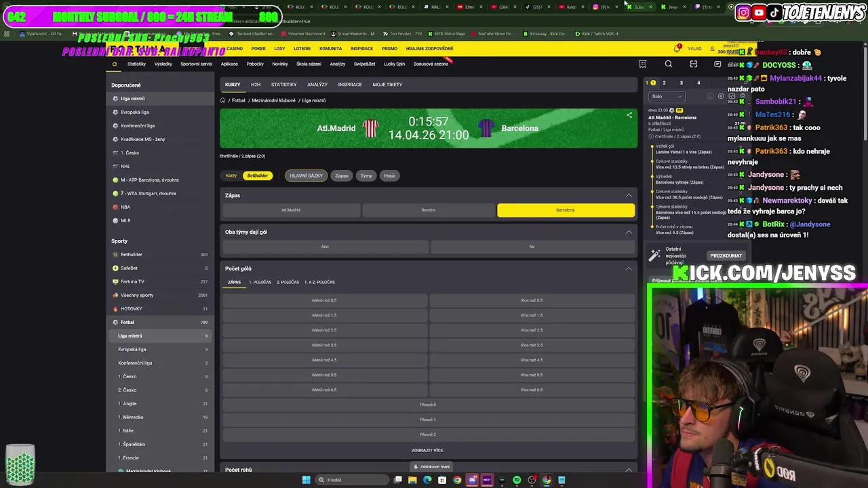Click the Hledat taskbar search field

pos(353,480)
